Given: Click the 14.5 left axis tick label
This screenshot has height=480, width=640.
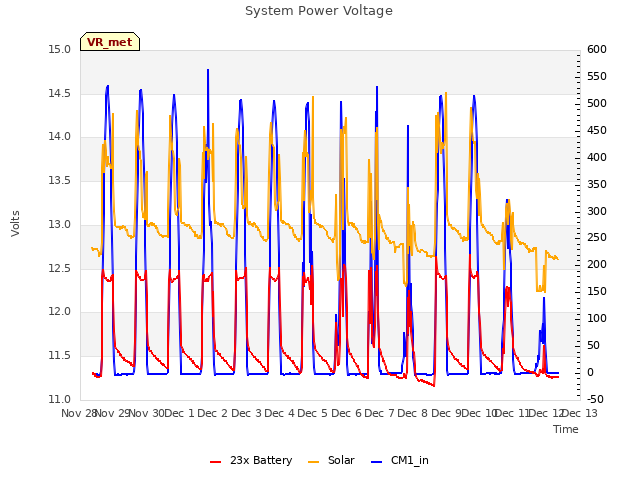Looking at the screenshot, I should (x=60, y=93).
